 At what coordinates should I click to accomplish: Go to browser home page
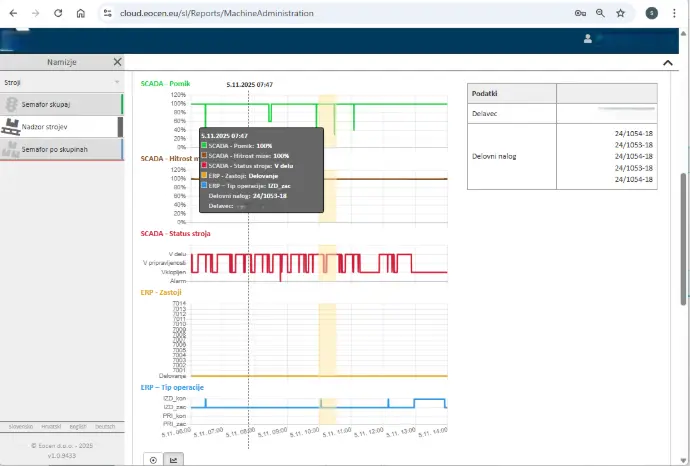pos(80,14)
